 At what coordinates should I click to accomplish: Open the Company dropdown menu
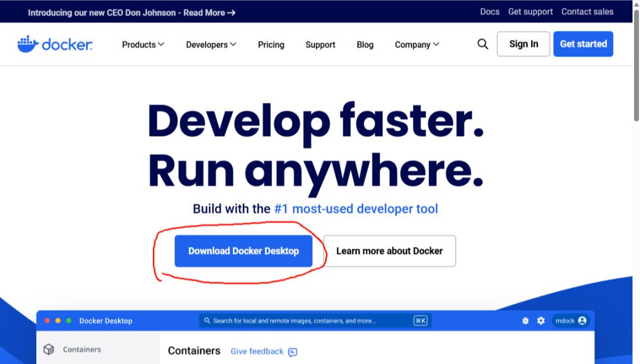point(417,44)
